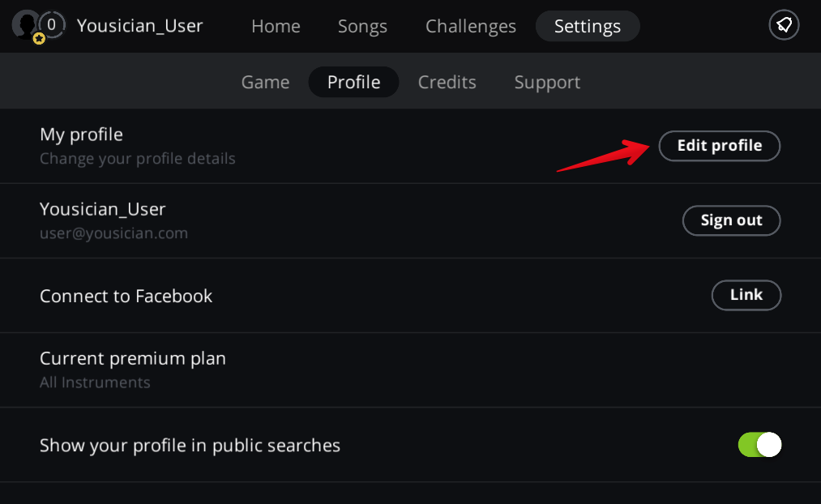This screenshot has height=504, width=821.
Task: Open the Support sub-tab
Action: pos(547,82)
